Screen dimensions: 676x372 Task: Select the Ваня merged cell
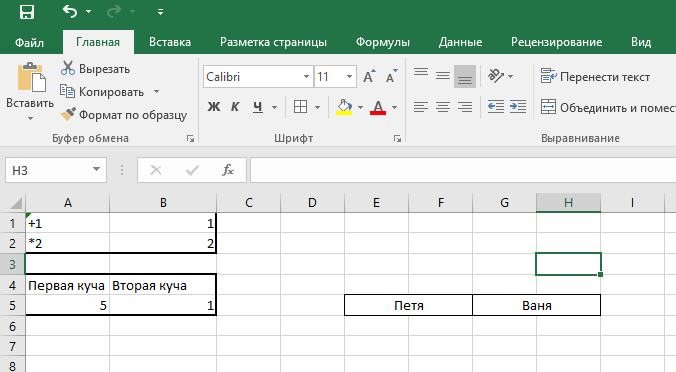[x=537, y=306]
